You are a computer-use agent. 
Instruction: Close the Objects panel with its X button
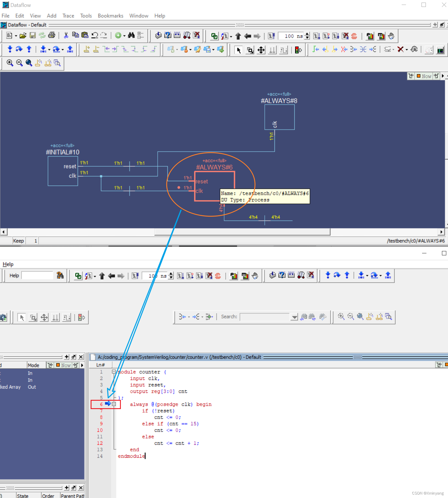81,357
